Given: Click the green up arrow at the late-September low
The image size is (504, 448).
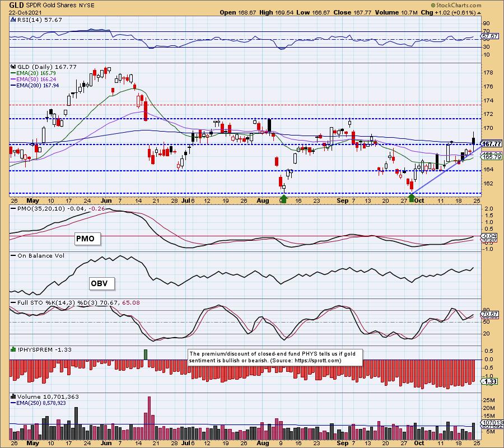Looking at the screenshot, I should click(412, 198).
